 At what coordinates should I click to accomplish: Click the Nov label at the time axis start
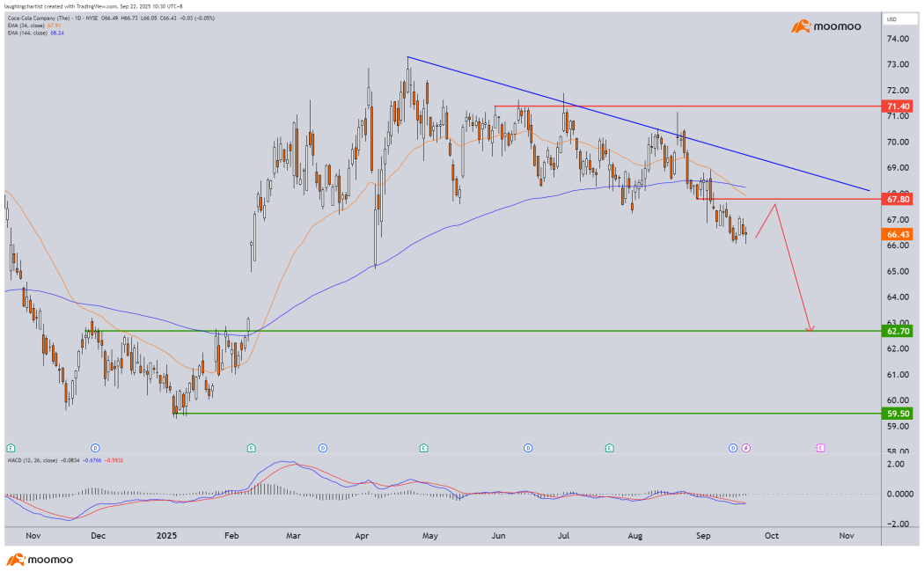click(x=33, y=535)
